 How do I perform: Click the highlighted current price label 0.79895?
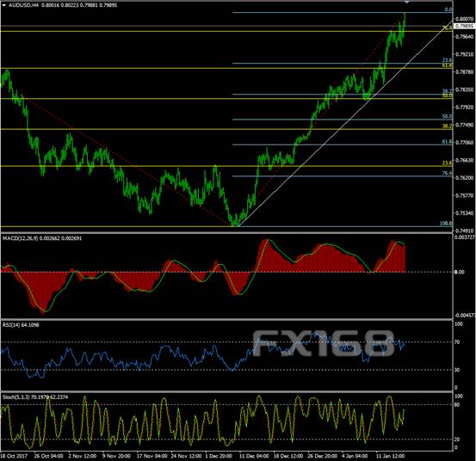click(x=465, y=26)
